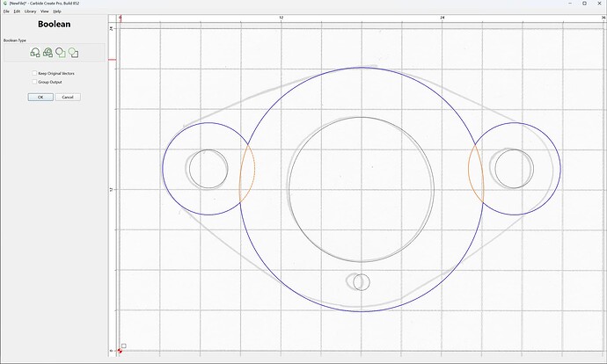Open the Edit menu
Viewport: 607px width, 364px height.
(17, 11)
